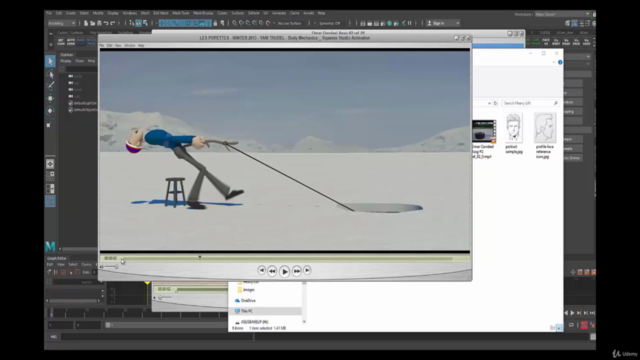Select the Scale tool in Maya toolbox
This screenshot has height=360, width=640.
pyautogui.click(x=49, y=125)
